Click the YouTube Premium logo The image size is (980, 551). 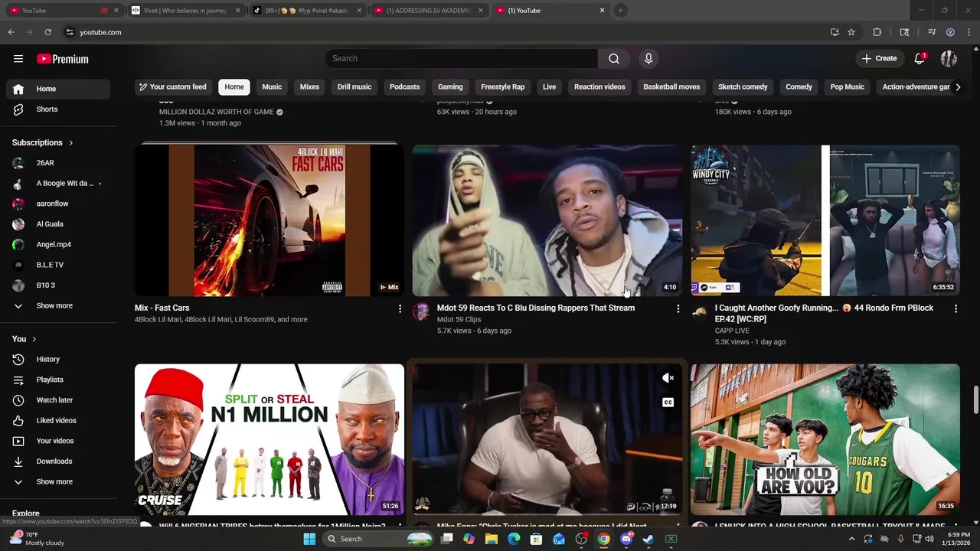[63, 59]
